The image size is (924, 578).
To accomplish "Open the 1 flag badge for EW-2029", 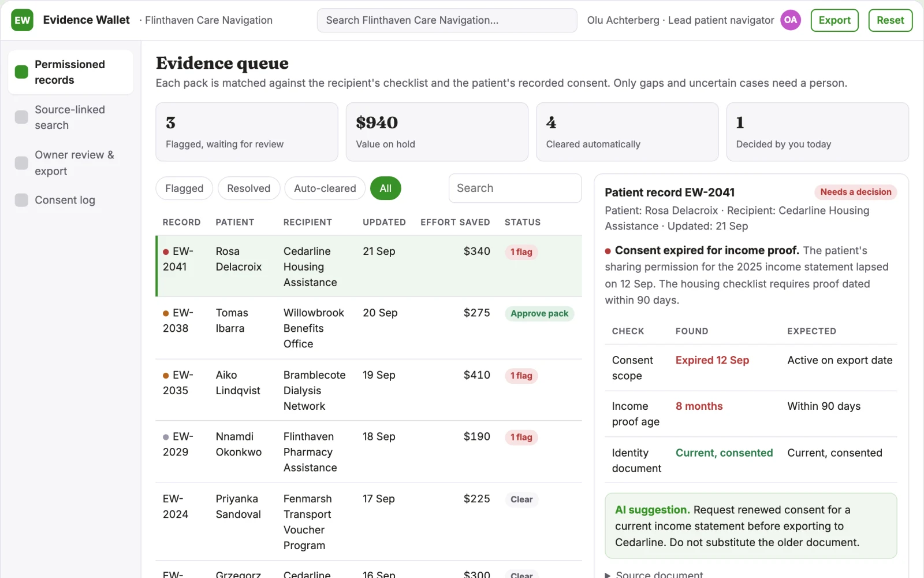I will pyautogui.click(x=521, y=438).
